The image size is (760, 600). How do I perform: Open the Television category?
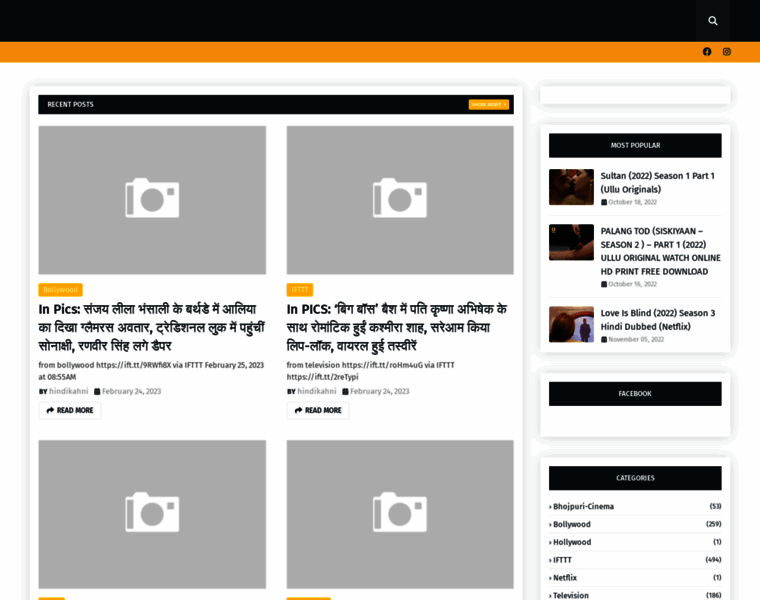[x=571, y=596]
